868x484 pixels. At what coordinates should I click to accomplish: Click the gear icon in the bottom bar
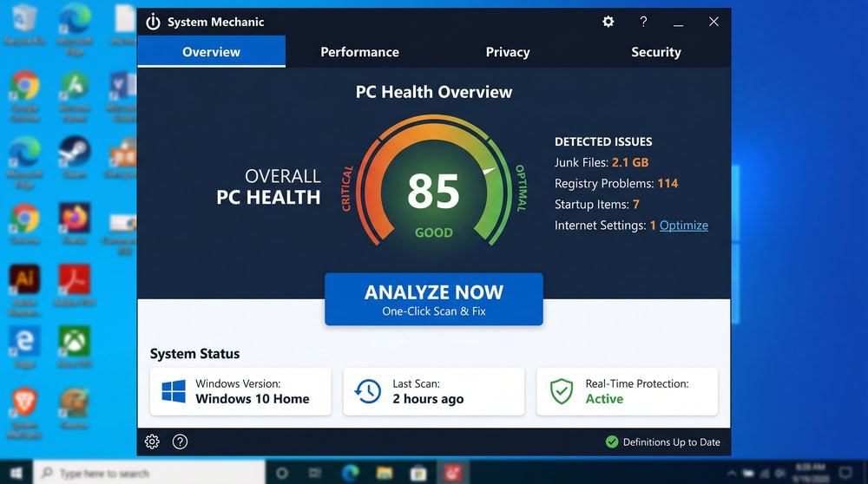pyautogui.click(x=152, y=441)
